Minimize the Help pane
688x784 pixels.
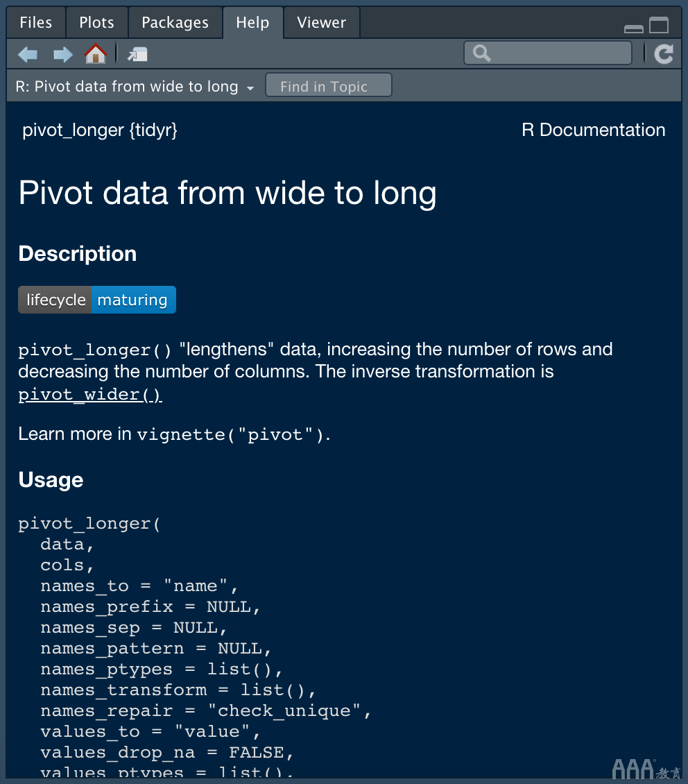[x=633, y=28]
